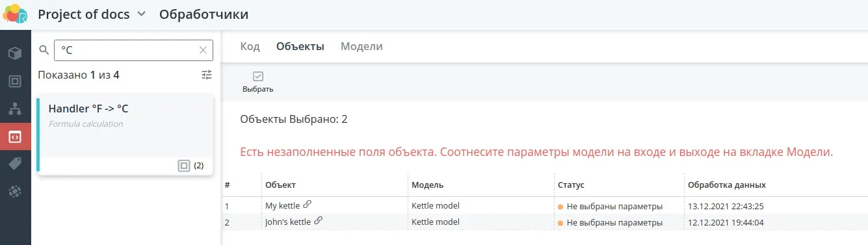The width and height of the screenshot is (868, 245).
Task: Click link icon next to John's kettle
Action: click(318, 221)
